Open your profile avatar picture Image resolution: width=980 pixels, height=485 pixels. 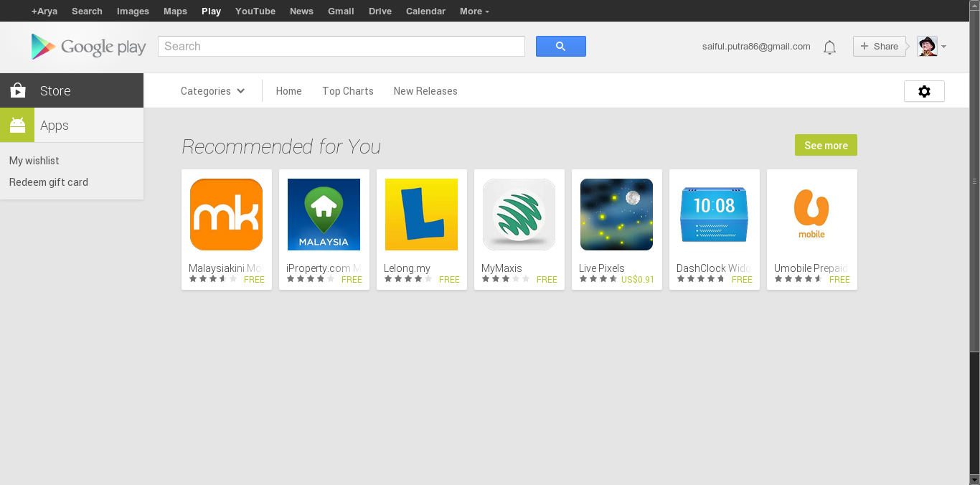pos(926,46)
